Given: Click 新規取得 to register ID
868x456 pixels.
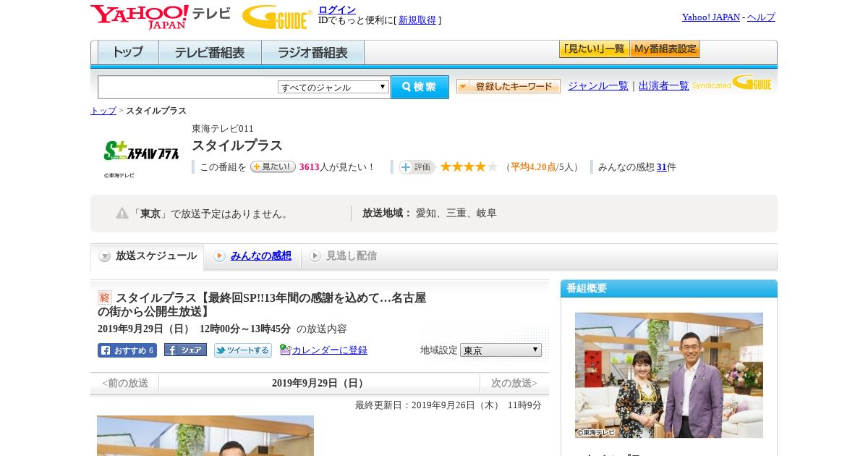Looking at the screenshot, I should point(417,20).
